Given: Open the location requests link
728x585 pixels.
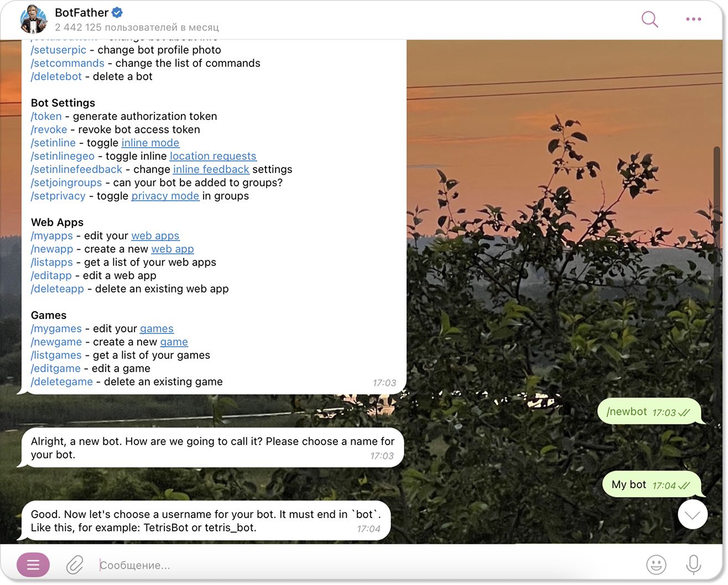Looking at the screenshot, I should [213, 156].
